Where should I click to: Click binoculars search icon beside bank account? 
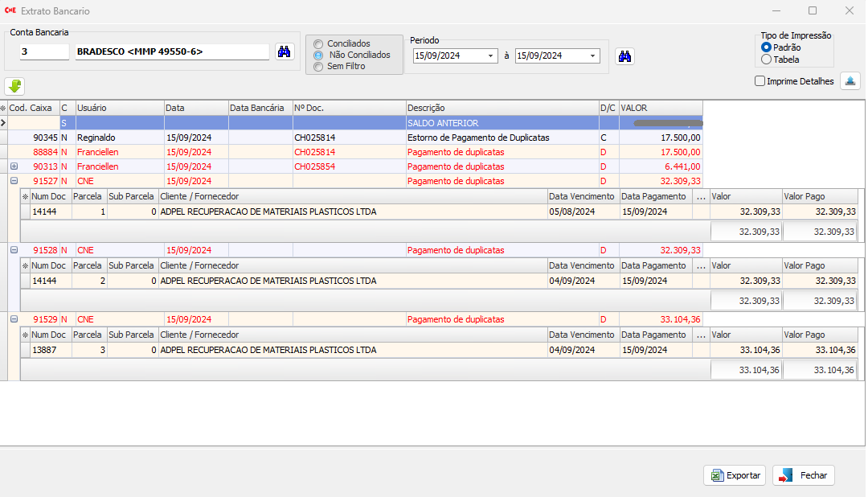pyautogui.click(x=285, y=52)
